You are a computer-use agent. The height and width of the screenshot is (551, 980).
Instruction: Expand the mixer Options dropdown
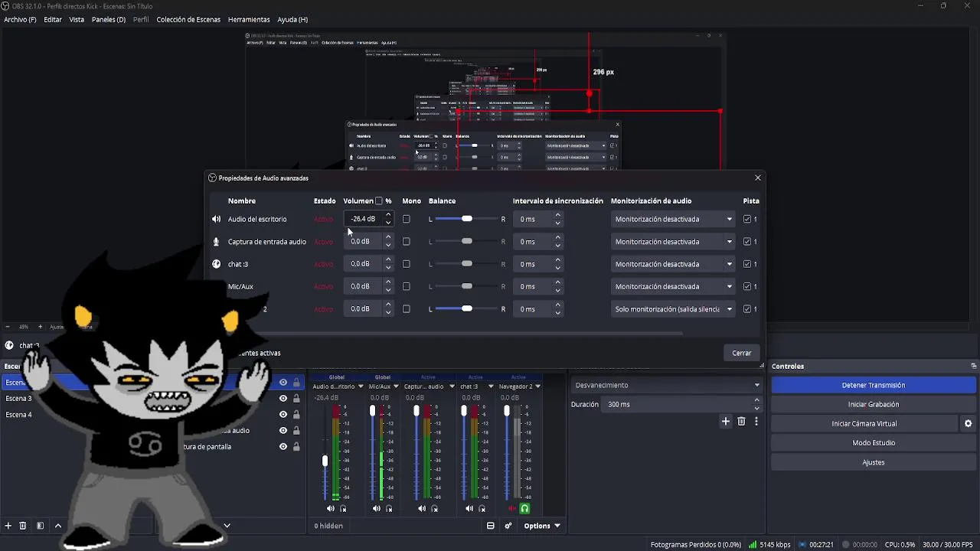point(541,526)
